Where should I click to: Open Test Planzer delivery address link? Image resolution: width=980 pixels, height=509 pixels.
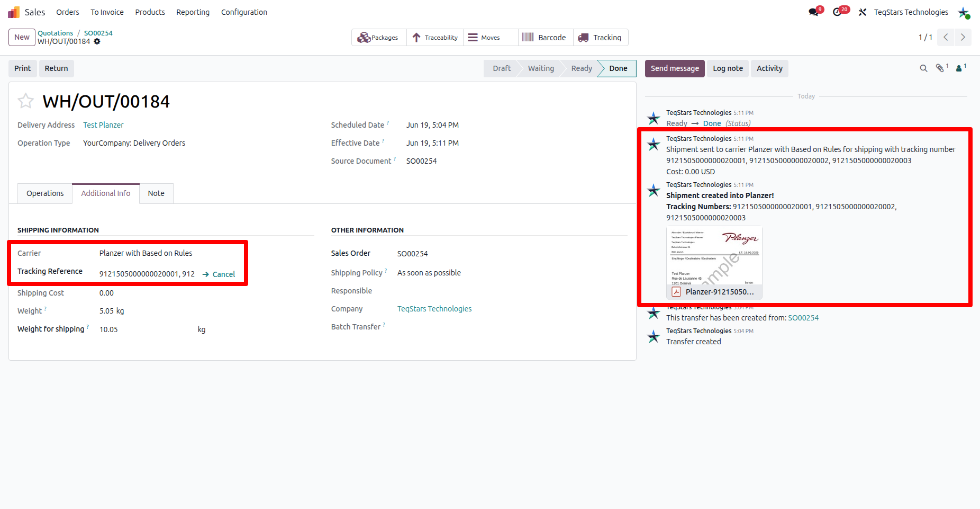point(103,125)
